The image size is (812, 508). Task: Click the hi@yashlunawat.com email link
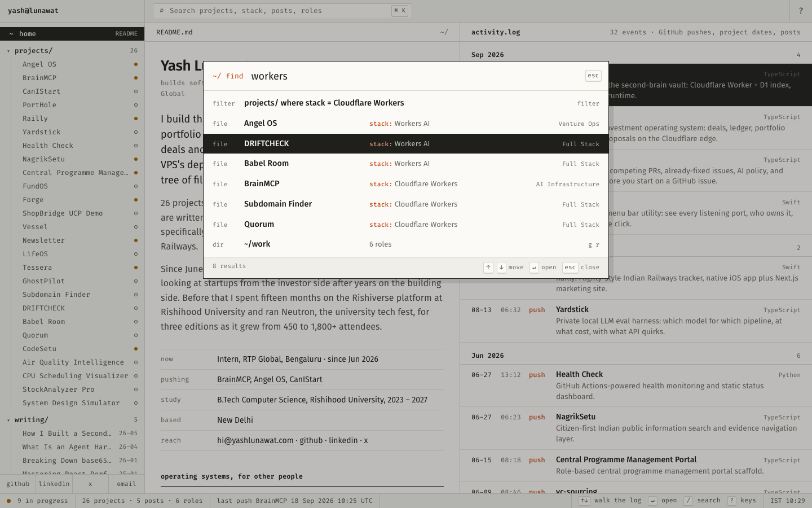click(255, 441)
